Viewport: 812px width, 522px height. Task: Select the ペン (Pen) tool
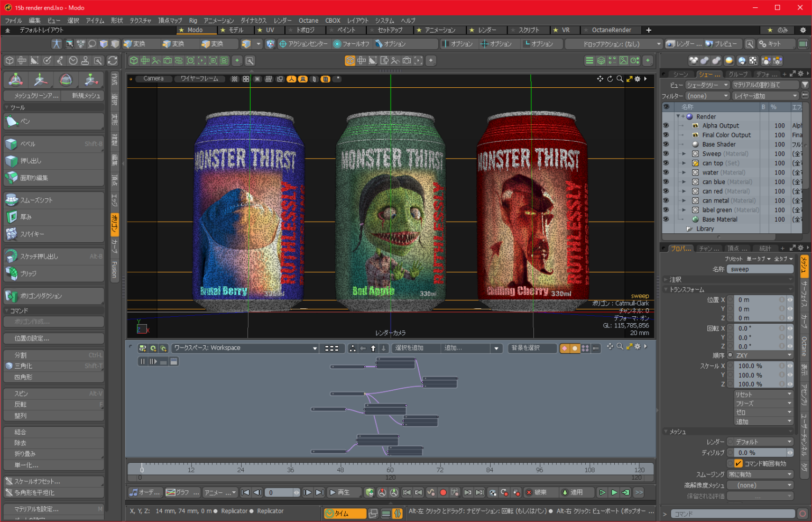click(53, 121)
